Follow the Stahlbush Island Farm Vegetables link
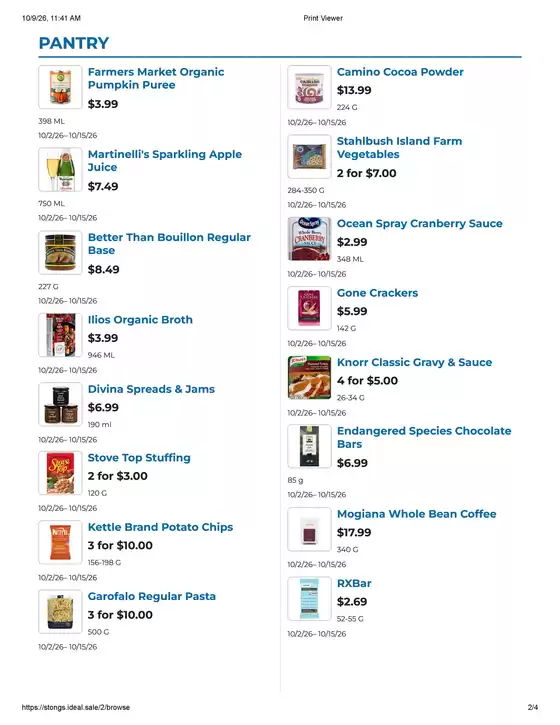The width and height of the screenshot is (560, 725). [399, 147]
